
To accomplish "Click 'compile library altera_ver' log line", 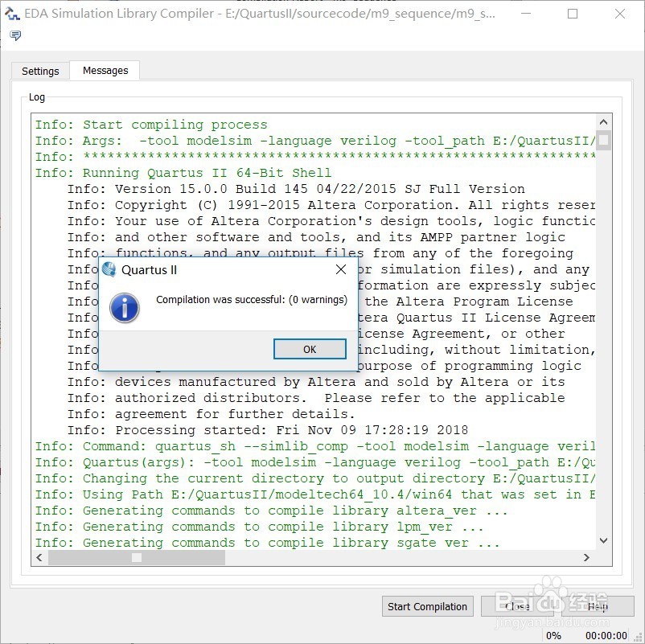I will pyautogui.click(x=272, y=511).
